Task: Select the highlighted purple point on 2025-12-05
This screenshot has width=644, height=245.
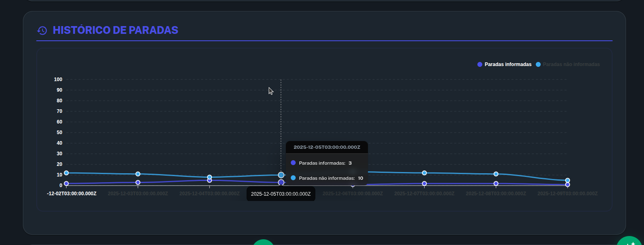Action: [x=281, y=182]
